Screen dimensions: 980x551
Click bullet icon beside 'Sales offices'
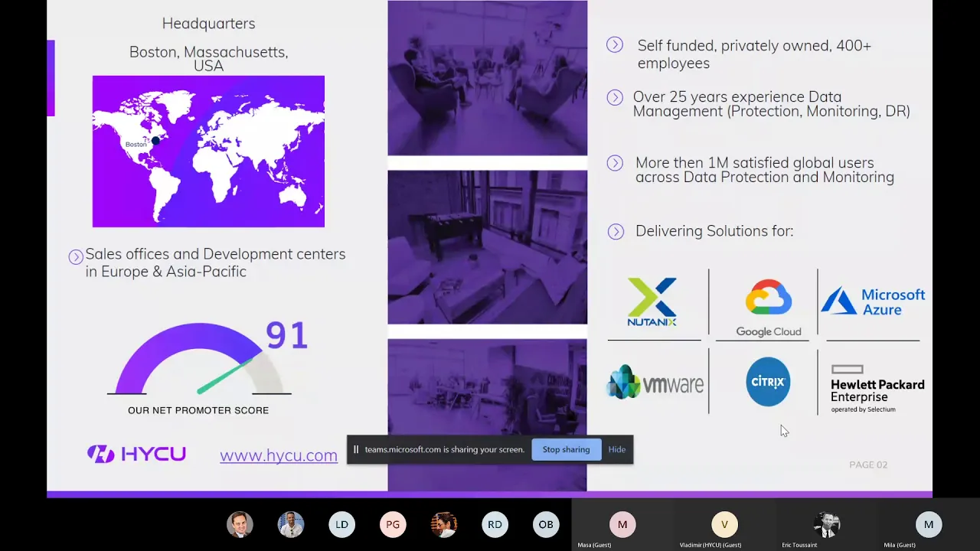tap(76, 257)
